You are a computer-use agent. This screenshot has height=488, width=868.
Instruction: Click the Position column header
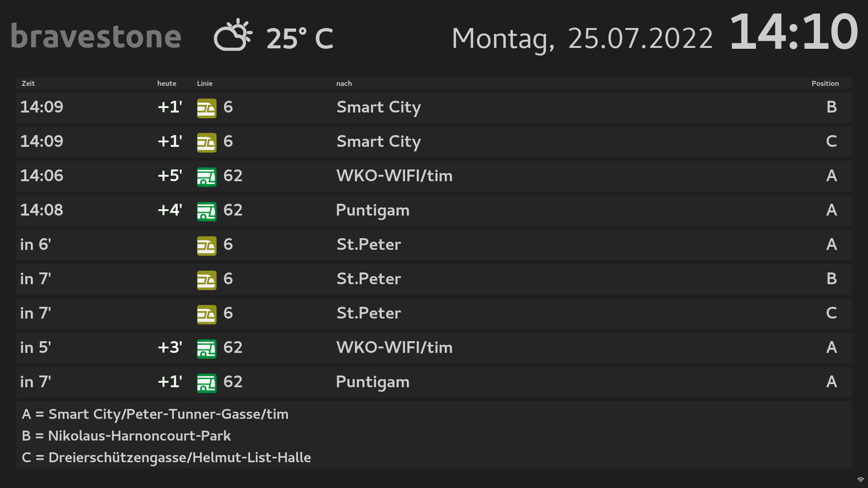[825, 84]
